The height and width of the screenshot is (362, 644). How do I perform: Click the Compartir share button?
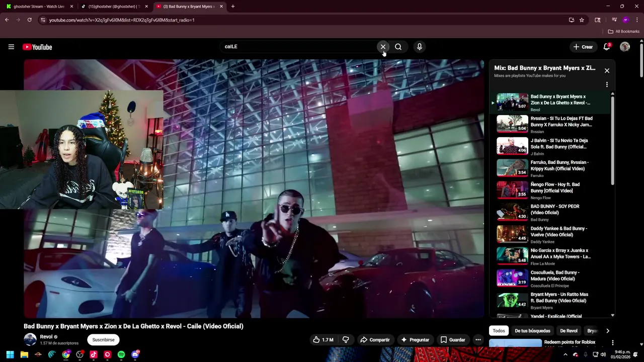coord(375,340)
